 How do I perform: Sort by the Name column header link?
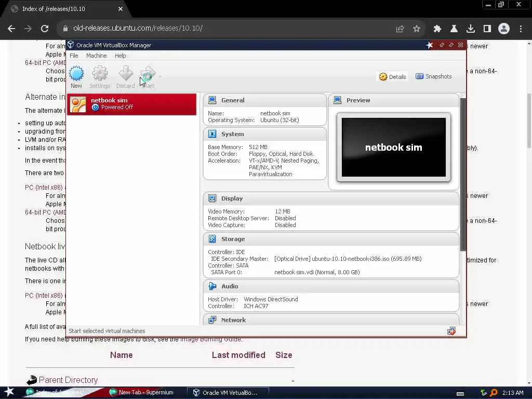(x=122, y=355)
